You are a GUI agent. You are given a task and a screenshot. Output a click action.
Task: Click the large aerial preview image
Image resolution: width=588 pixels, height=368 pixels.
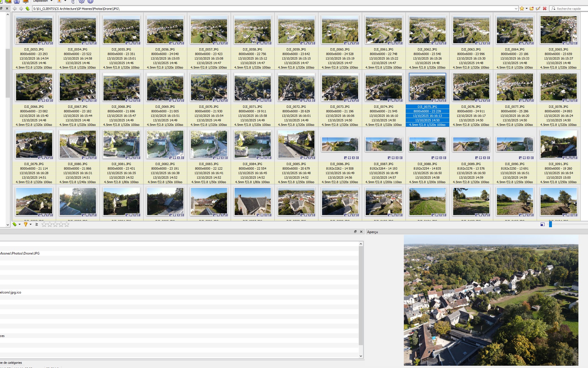(x=491, y=300)
